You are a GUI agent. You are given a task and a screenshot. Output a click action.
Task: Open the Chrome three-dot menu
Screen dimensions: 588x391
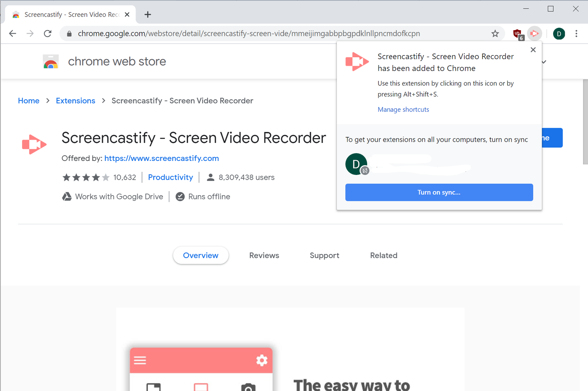[x=576, y=34]
